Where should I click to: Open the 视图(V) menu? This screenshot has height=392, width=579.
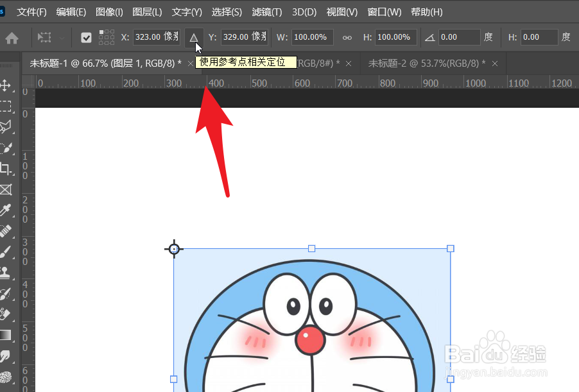tap(342, 12)
